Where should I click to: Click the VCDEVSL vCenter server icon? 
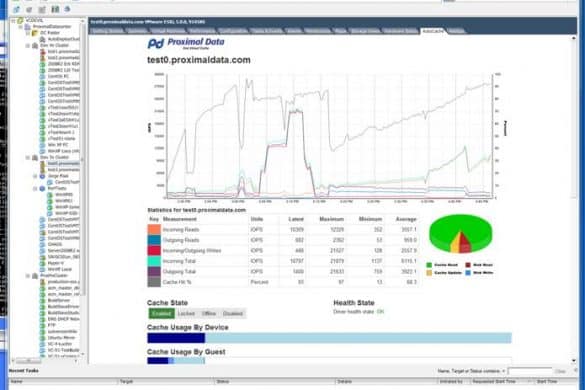(20, 21)
